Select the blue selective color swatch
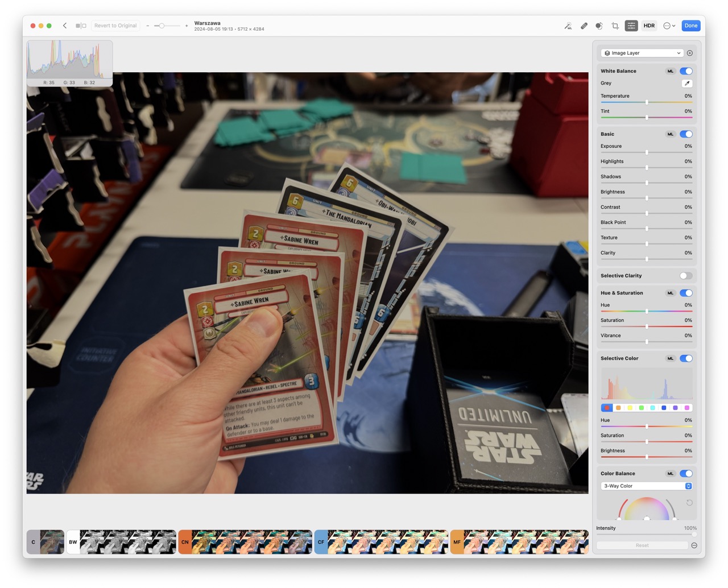 pyautogui.click(x=664, y=408)
